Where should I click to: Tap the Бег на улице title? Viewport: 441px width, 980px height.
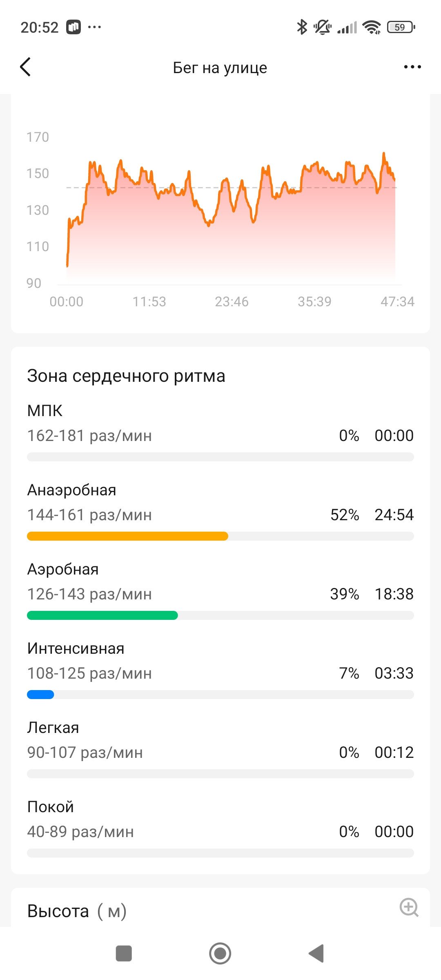[x=220, y=67]
